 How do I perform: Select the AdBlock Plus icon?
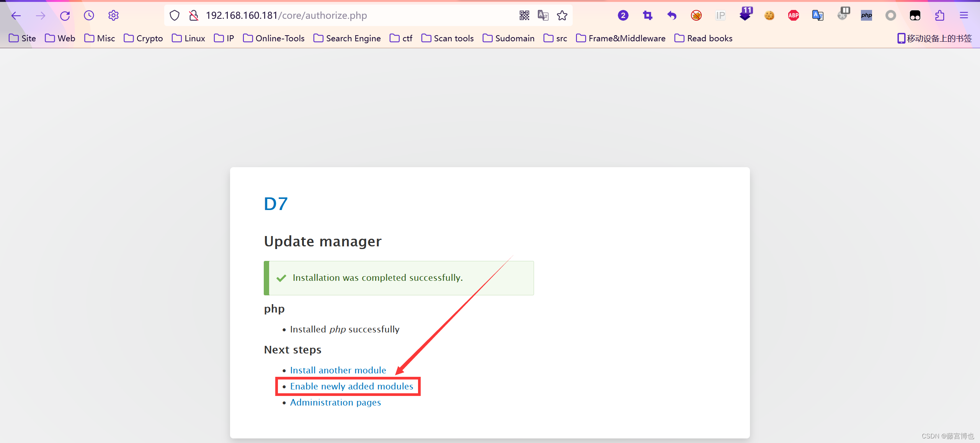click(x=793, y=16)
